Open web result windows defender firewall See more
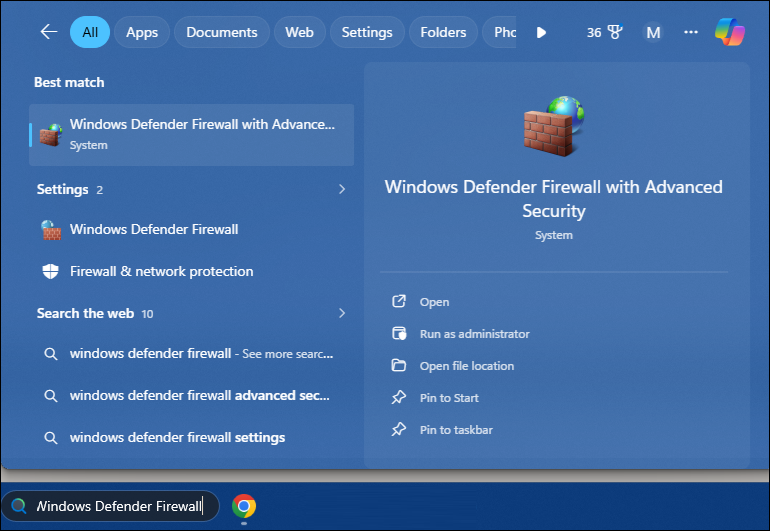Screen dimensions: 770x531 pyautogui.click(x=192, y=354)
